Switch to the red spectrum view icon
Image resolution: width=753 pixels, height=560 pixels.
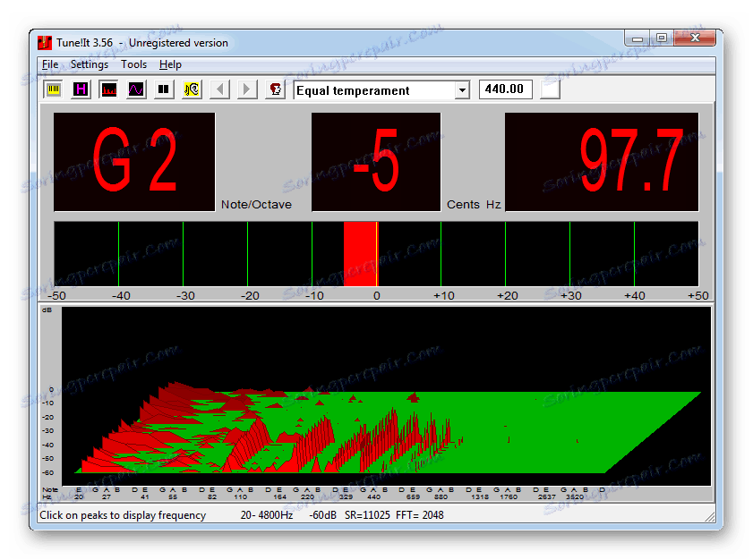point(109,89)
